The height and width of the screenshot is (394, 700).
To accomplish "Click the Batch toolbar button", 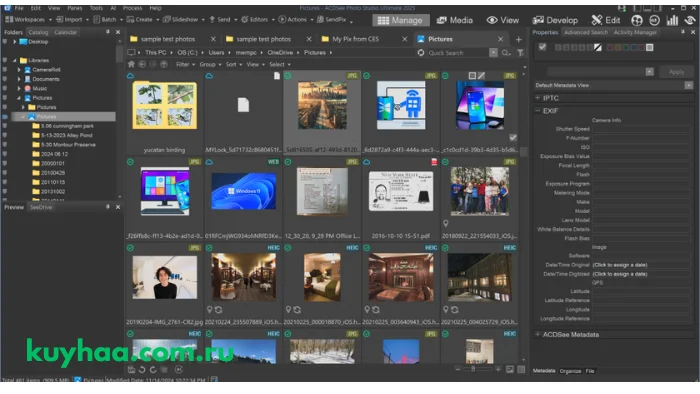I will click(105, 20).
